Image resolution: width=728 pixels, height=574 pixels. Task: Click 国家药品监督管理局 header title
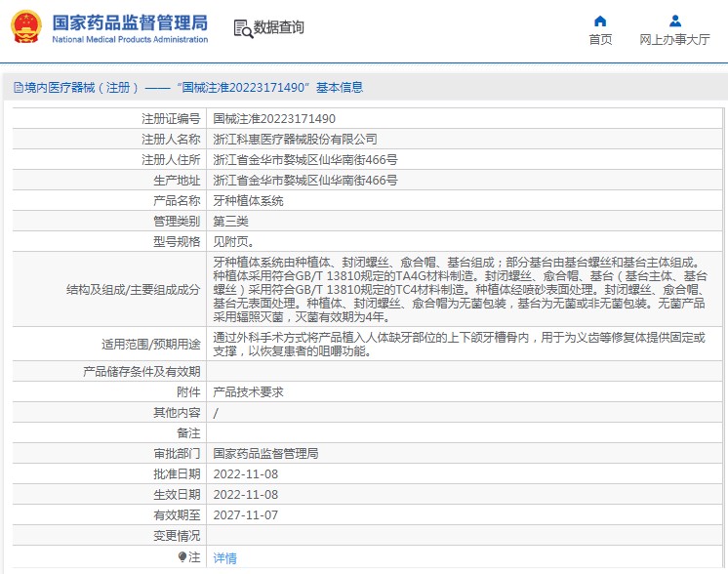point(130,22)
